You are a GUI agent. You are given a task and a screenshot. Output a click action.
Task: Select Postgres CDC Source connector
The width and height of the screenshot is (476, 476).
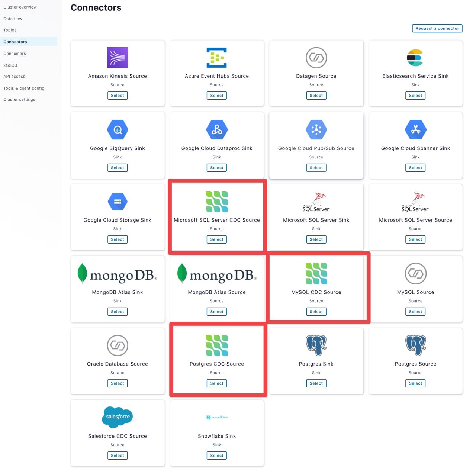click(217, 383)
